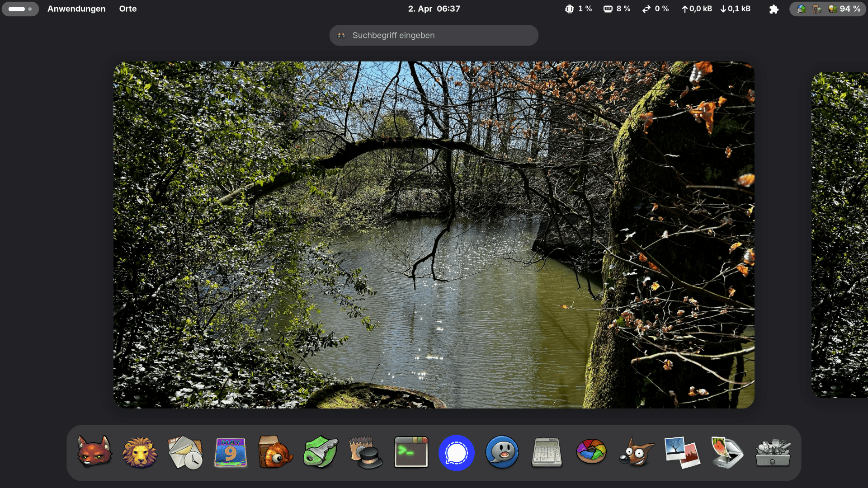868x488 pixels.
Task: Open the calculator dock icon
Action: coord(547,453)
